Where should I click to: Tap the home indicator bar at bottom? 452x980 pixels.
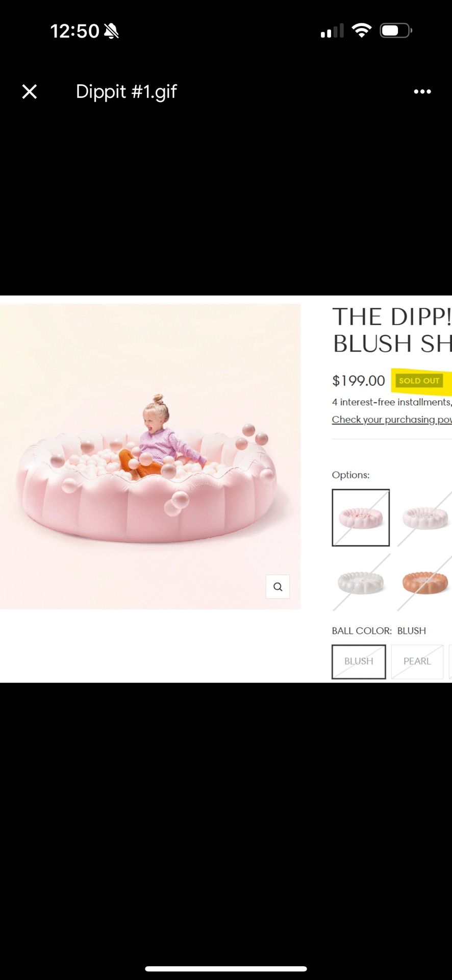click(226, 968)
